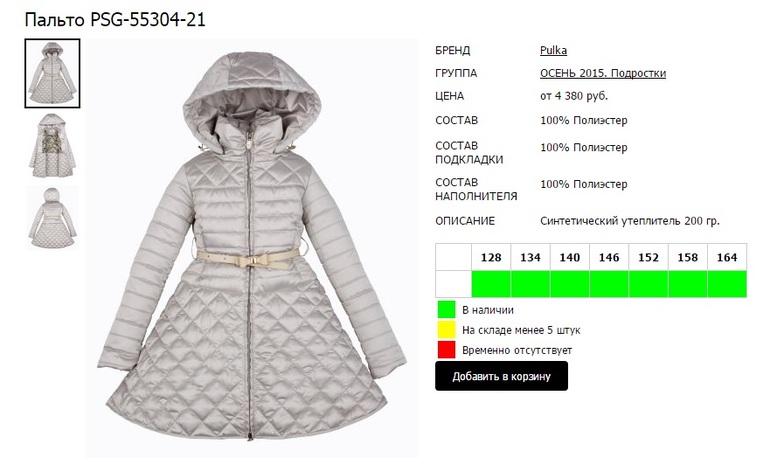Open the Pulka brand link
The width and height of the screenshot is (770, 458).
tap(553, 50)
